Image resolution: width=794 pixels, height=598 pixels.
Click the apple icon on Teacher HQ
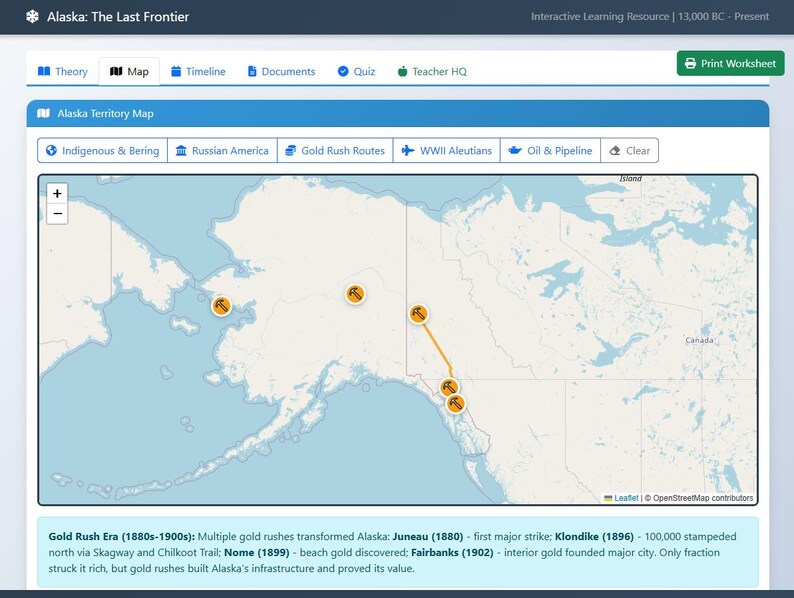point(403,71)
